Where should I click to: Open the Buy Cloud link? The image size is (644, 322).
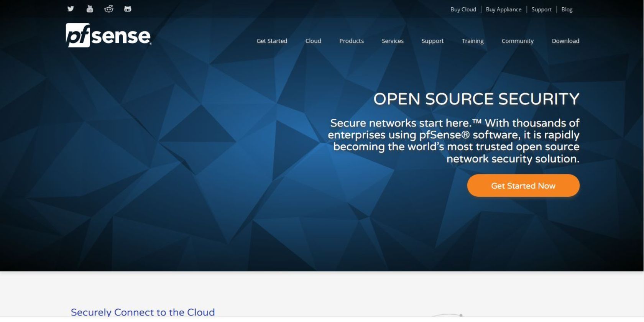point(463,10)
